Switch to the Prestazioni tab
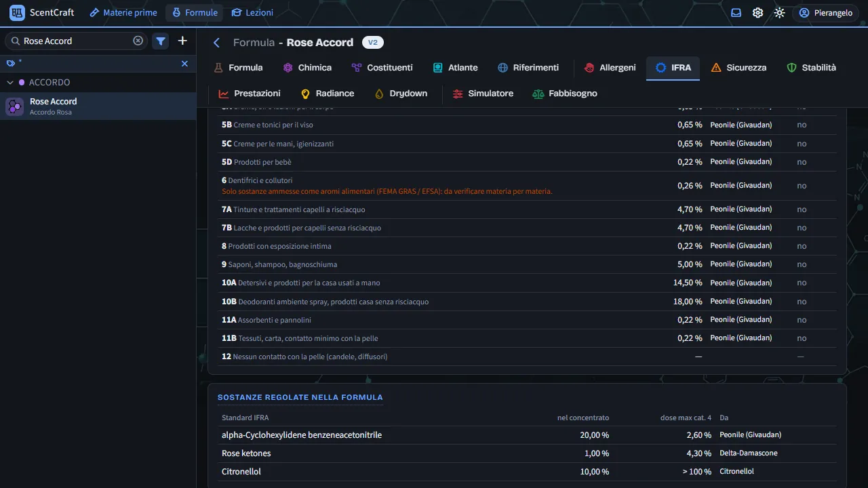 pyautogui.click(x=249, y=94)
